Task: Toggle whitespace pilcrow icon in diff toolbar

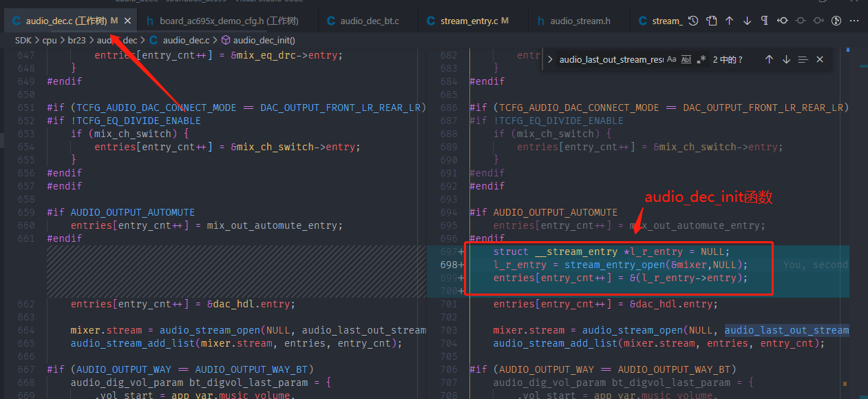Action: click(765, 21)
